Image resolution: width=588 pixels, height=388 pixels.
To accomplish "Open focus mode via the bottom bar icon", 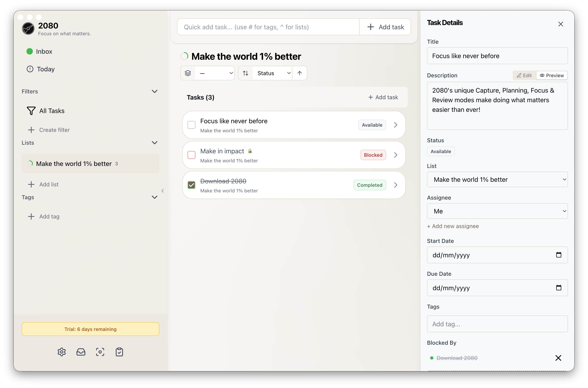I will [x=100, y=352].
